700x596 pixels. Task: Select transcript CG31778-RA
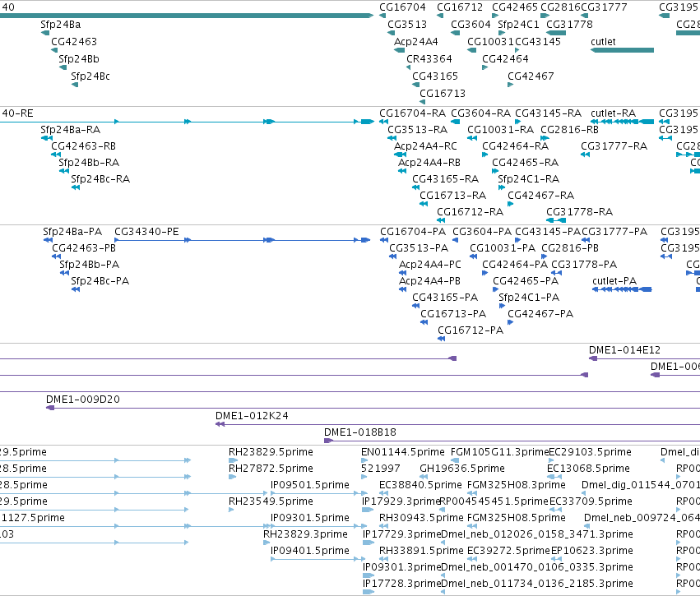tap(579, 212)
